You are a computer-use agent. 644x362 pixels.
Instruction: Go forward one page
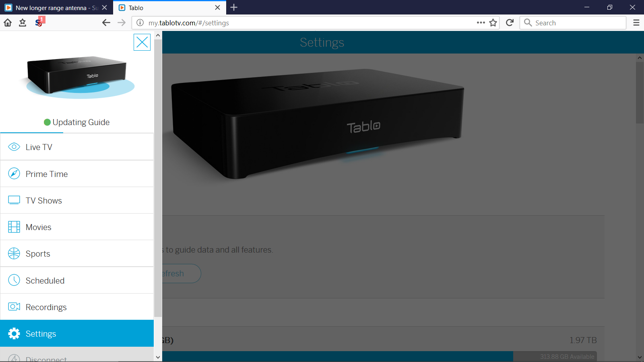pos(122,23)
